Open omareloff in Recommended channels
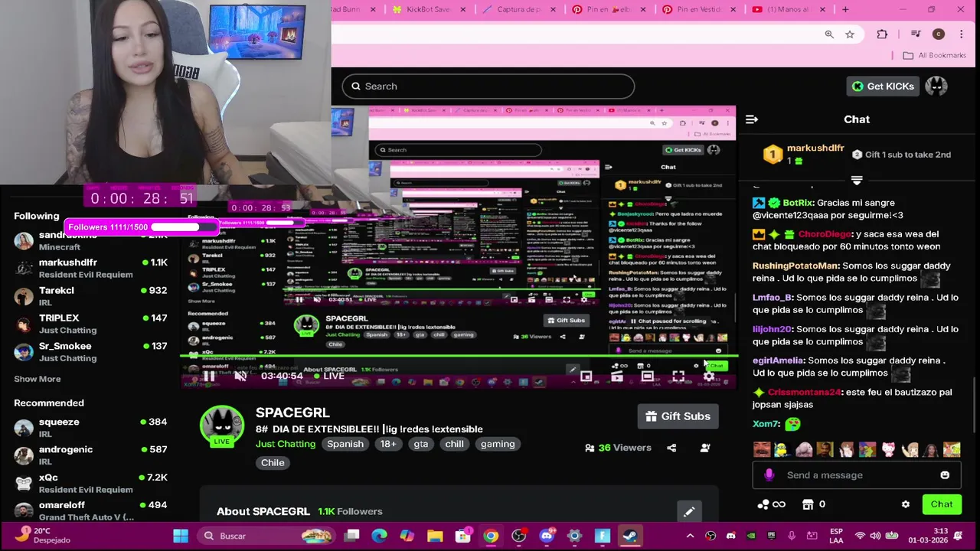 [x=90, y=510]
